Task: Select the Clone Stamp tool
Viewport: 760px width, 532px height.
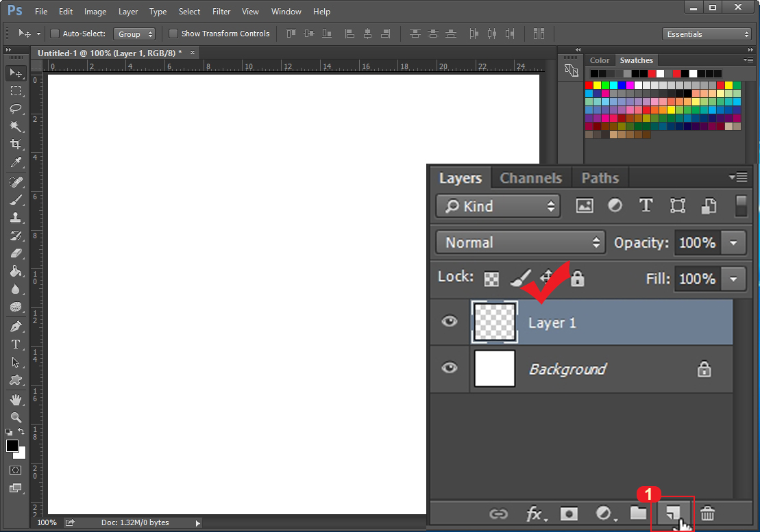Action: (16, 217)
